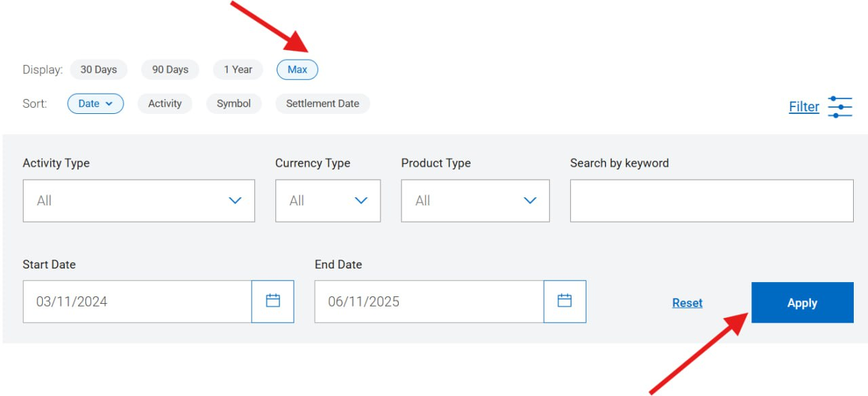The width and height of the screenshot is (868, 396).
Task: Sort by Activity
Action: pos(165,104)
